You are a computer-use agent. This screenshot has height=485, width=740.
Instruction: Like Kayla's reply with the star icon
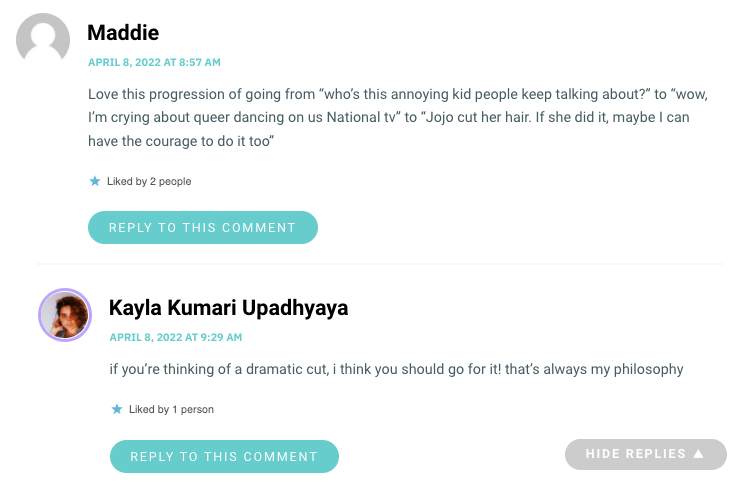click(117, 409)
